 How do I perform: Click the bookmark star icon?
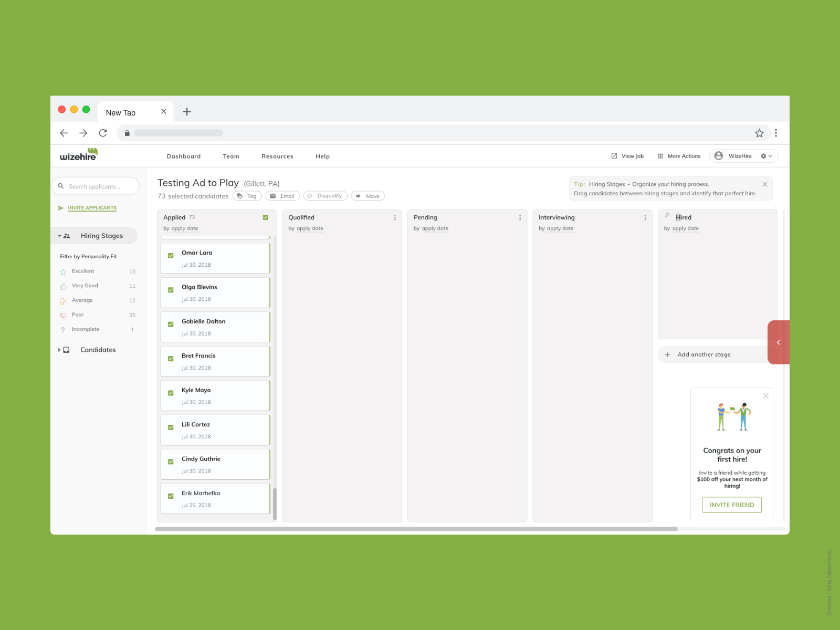759,133
